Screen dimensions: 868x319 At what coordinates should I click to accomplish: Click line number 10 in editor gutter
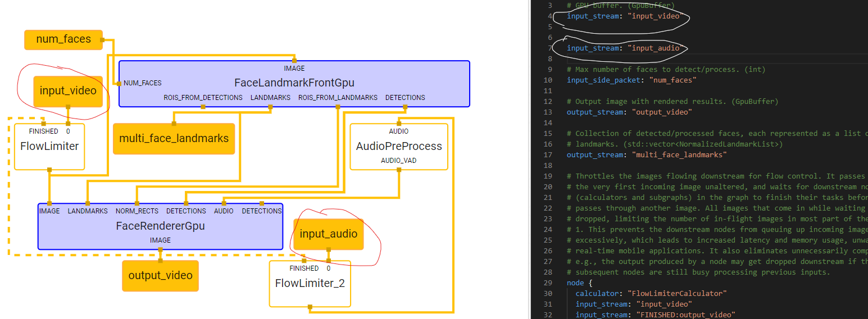pos(549,80)
